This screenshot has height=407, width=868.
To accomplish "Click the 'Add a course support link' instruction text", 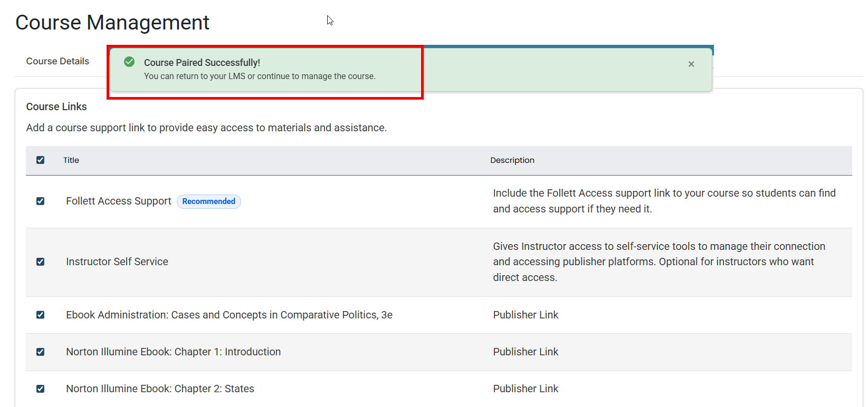I will click(x=206, y=128).
